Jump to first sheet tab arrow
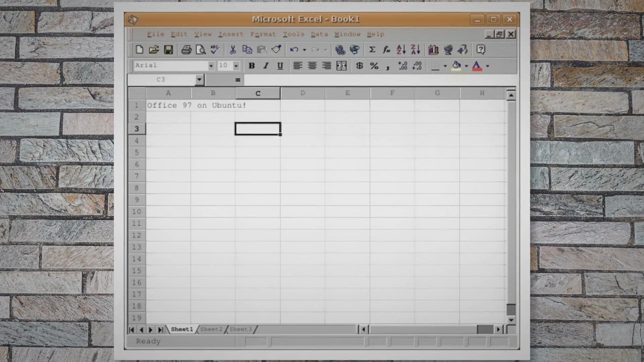644x362 pixels. (x=131, y=330)
